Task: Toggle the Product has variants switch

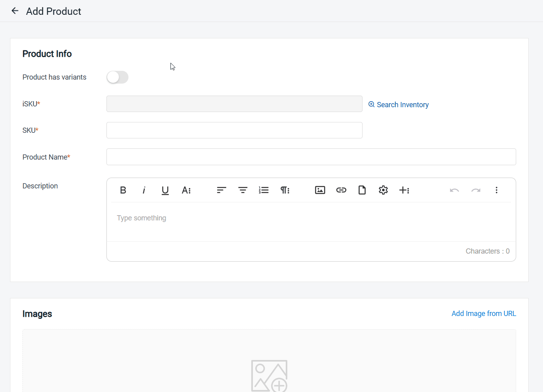Action: pyautogui.click(x=117, y=77)
